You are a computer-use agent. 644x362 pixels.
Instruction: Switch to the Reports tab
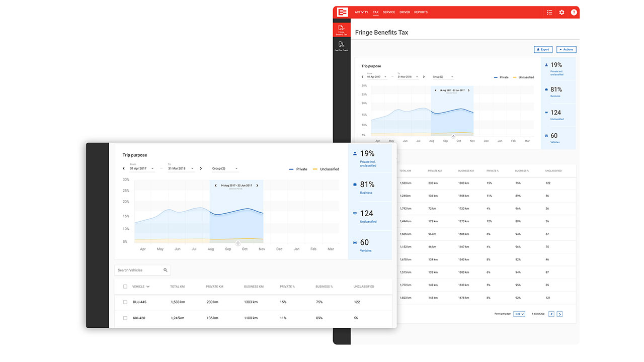(421, 12)
